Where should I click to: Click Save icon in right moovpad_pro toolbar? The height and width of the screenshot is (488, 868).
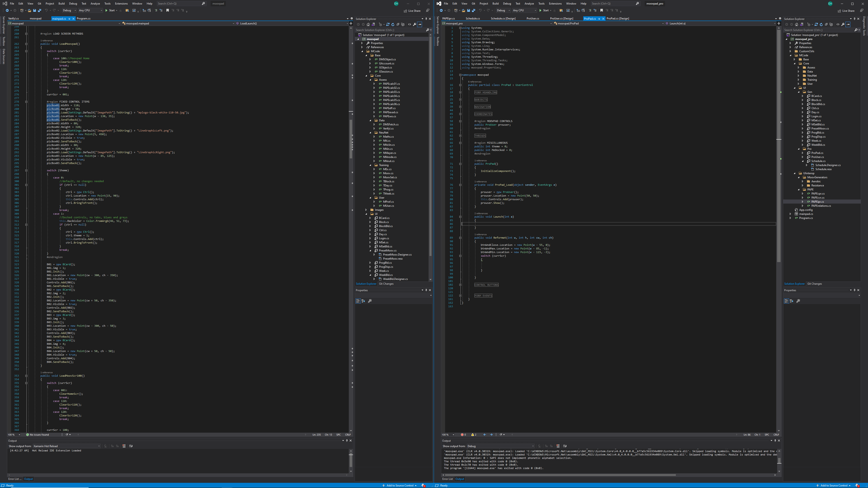pos(468,10)
